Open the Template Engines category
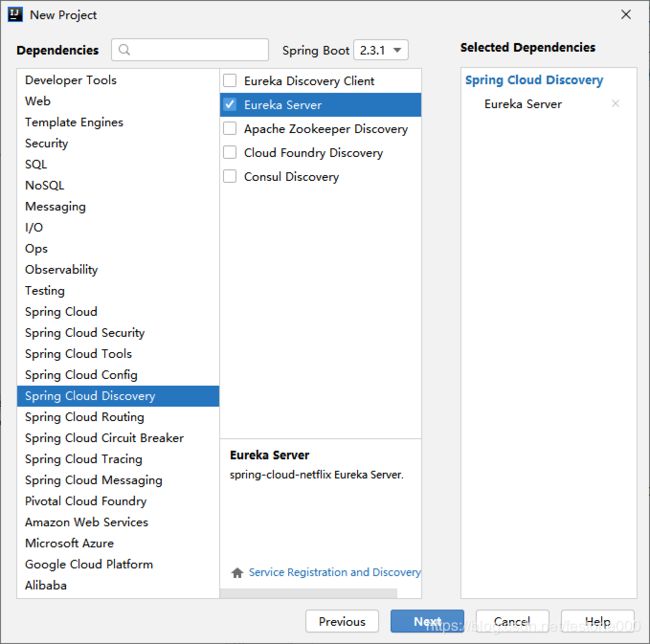Image resolution: width=650 pixels, height=644 pixels. coord(118,122)
